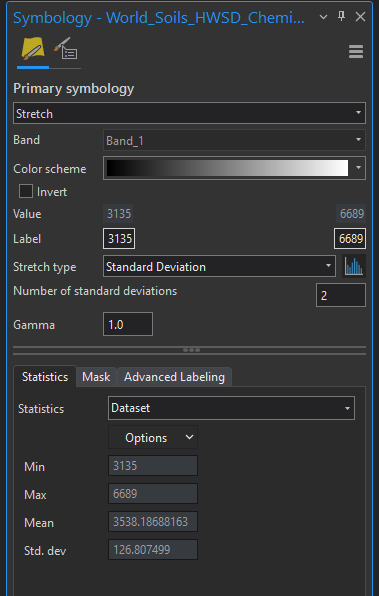Click the Mean label

39,523
